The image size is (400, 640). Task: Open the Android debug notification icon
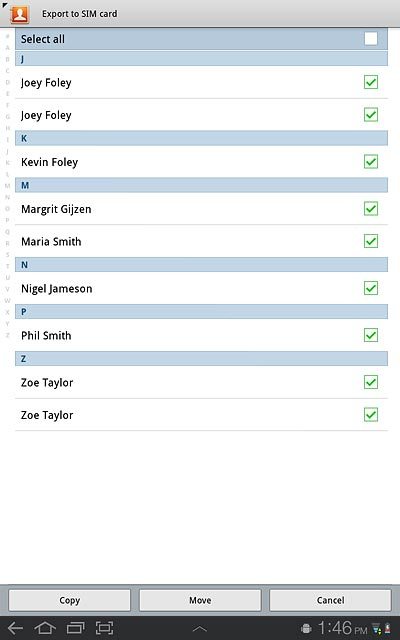pyautogui.click(x=306, y=629)
